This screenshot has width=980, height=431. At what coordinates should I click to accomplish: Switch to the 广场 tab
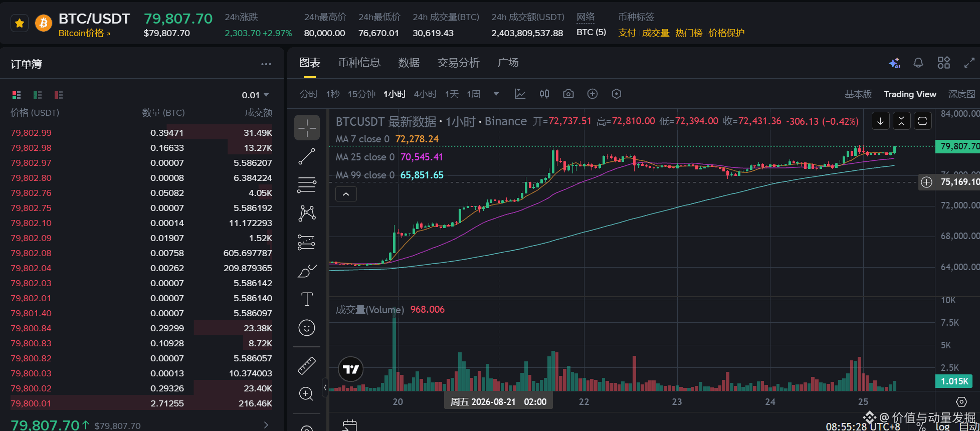click(508, 63)
